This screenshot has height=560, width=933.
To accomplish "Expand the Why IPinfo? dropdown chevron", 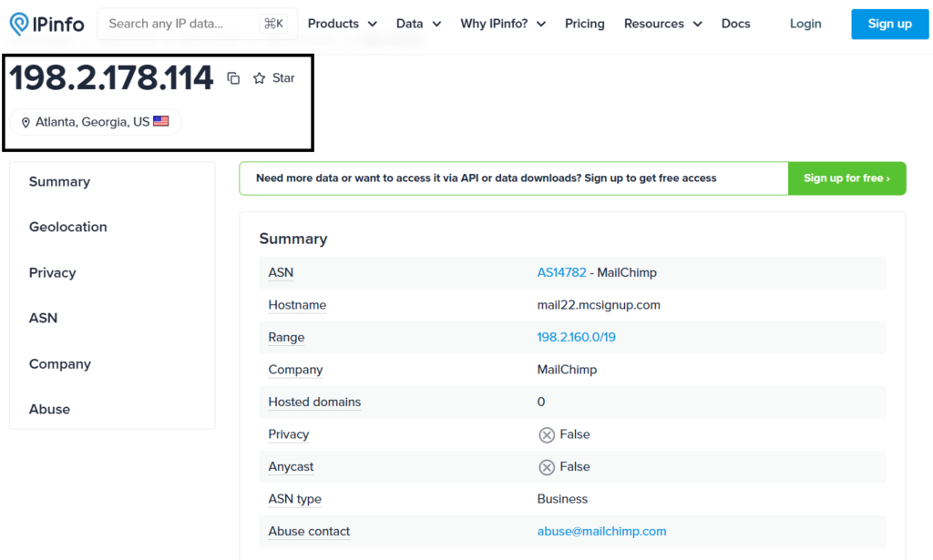I will point(541,25).
